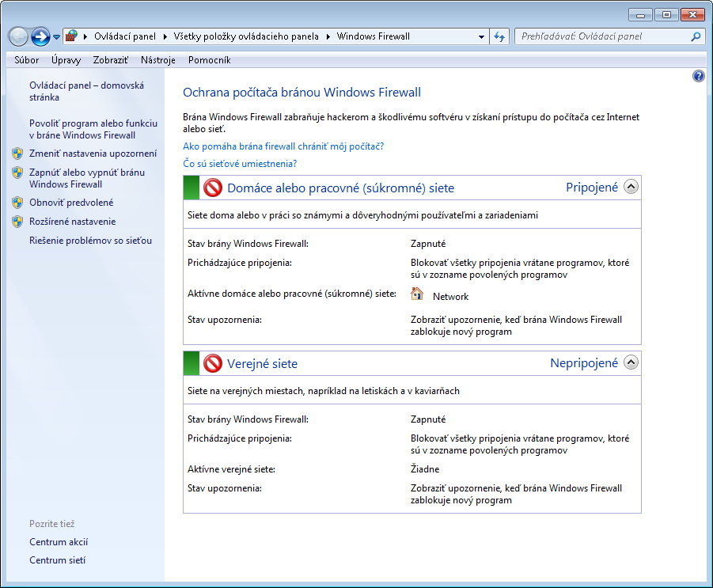Open Čo sú sieťové umiestnenia? help link
The height and width of the screenshot is (588, 713).
click(x=240, y=164)
